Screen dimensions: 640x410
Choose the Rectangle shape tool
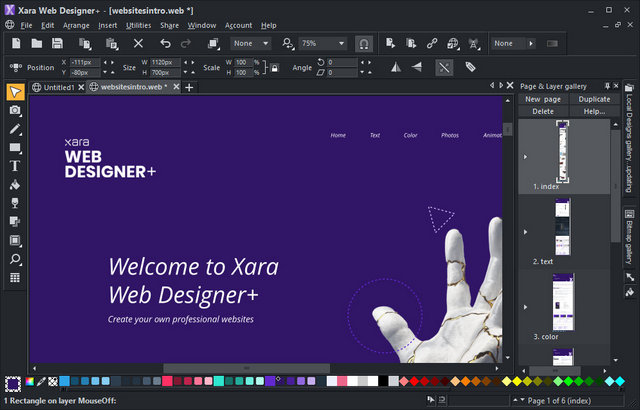pos(15,148)
